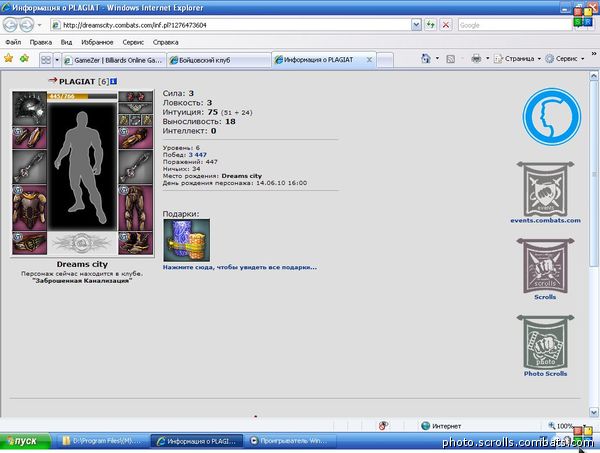The width and height of the screenshot is (600, 453).
Task: Switch to the GameZer Billiards Online tab
Action: click(114, 60)
